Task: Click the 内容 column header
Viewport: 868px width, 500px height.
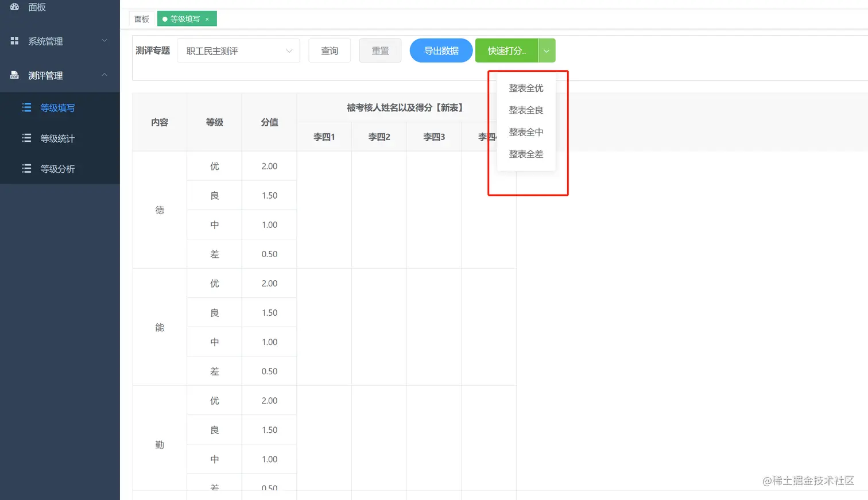Action: pyautogui.click(x=160, y=122)
